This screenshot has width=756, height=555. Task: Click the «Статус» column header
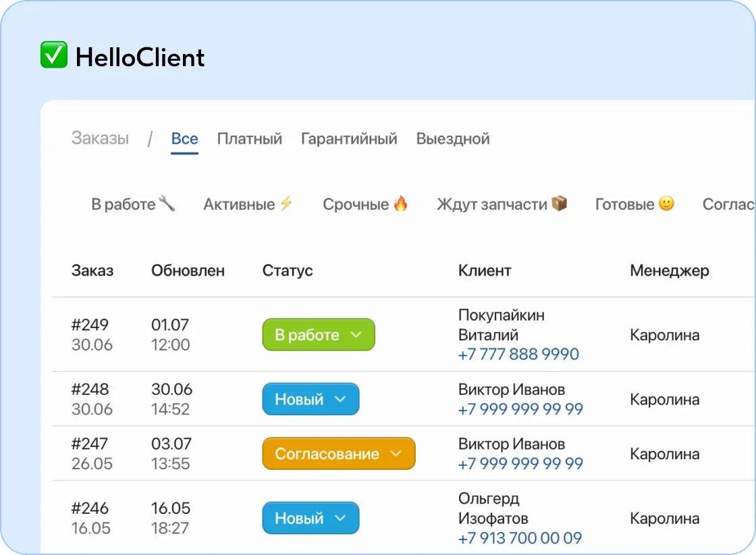(x=287, y=270)
